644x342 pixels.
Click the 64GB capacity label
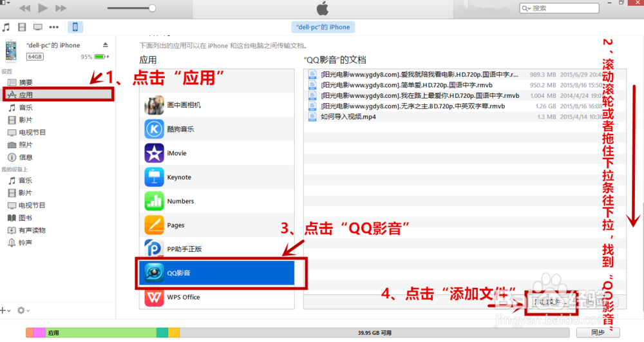(x=35, y=57)
